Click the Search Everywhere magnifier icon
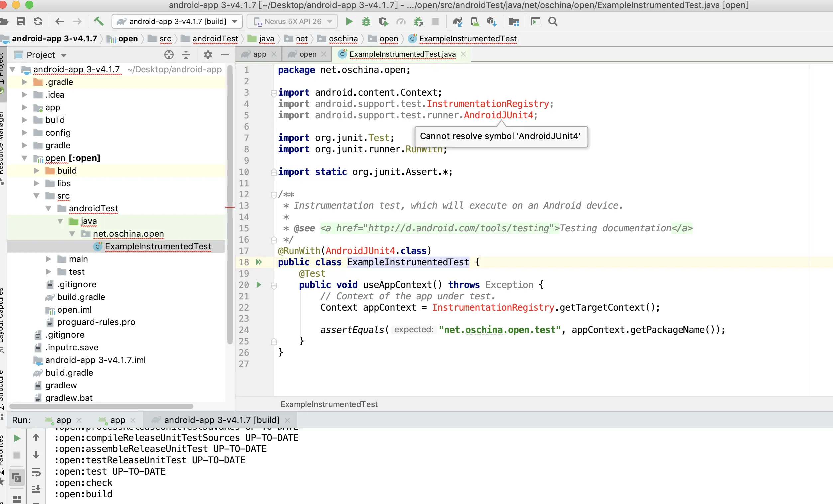833x504 pixels. 553,22
